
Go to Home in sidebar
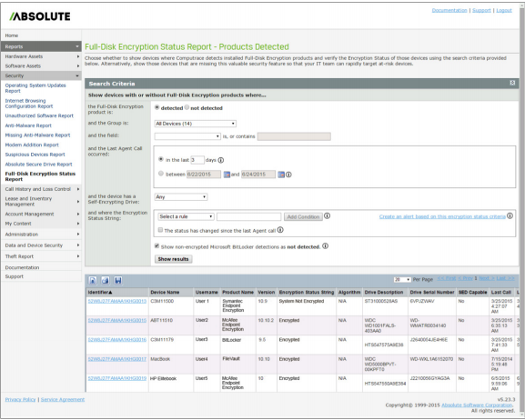tap(12, 35)
